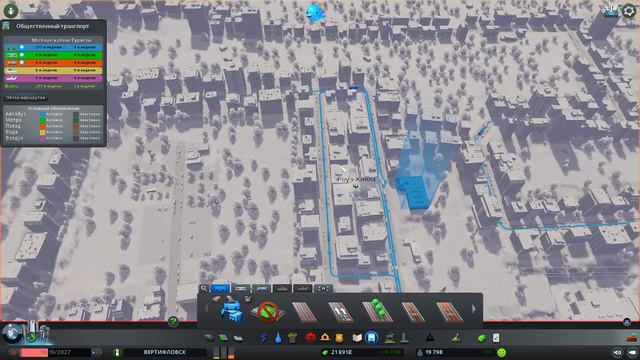The width and height of the screenshot is (640, 360).
Task: Open the settings gear menu
Action: (x=629, y=11)
